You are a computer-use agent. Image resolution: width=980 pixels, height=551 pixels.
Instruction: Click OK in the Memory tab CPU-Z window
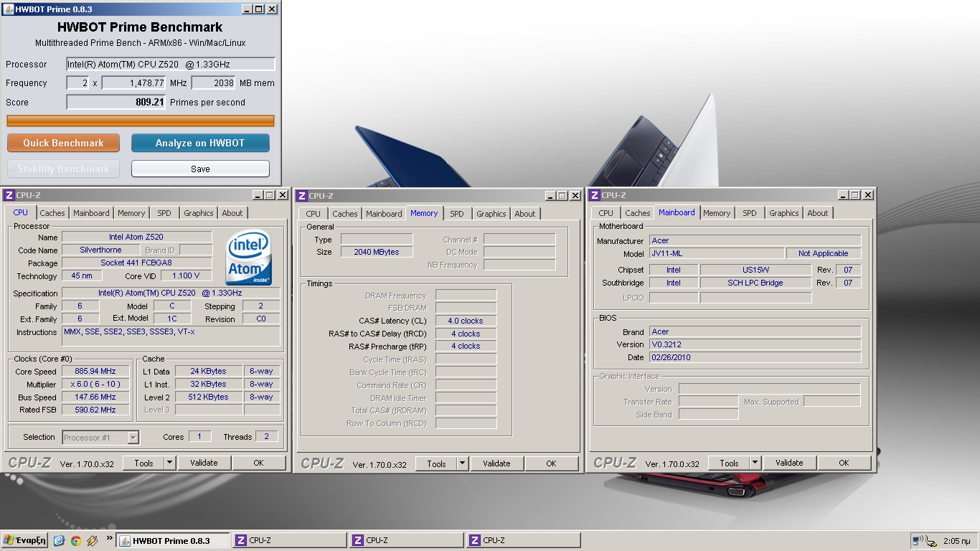pyautogui.click(x=551, y=463)
